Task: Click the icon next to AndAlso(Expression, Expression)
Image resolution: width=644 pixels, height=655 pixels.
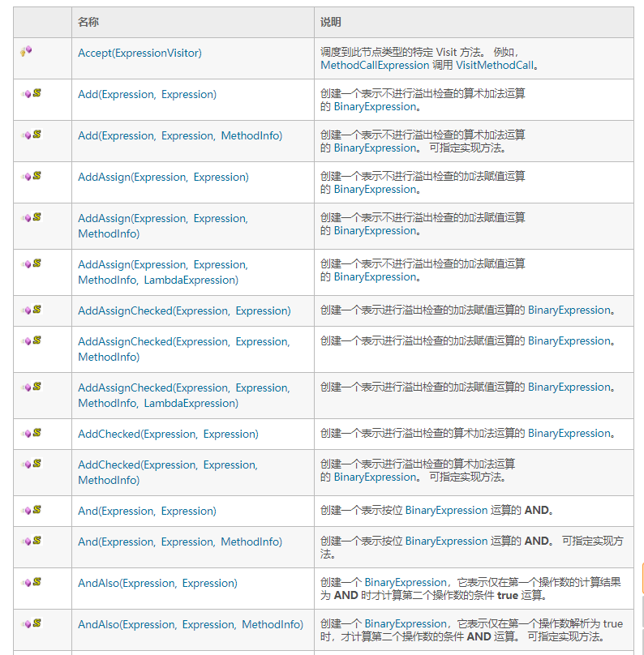Action: (x=32, y=582)
